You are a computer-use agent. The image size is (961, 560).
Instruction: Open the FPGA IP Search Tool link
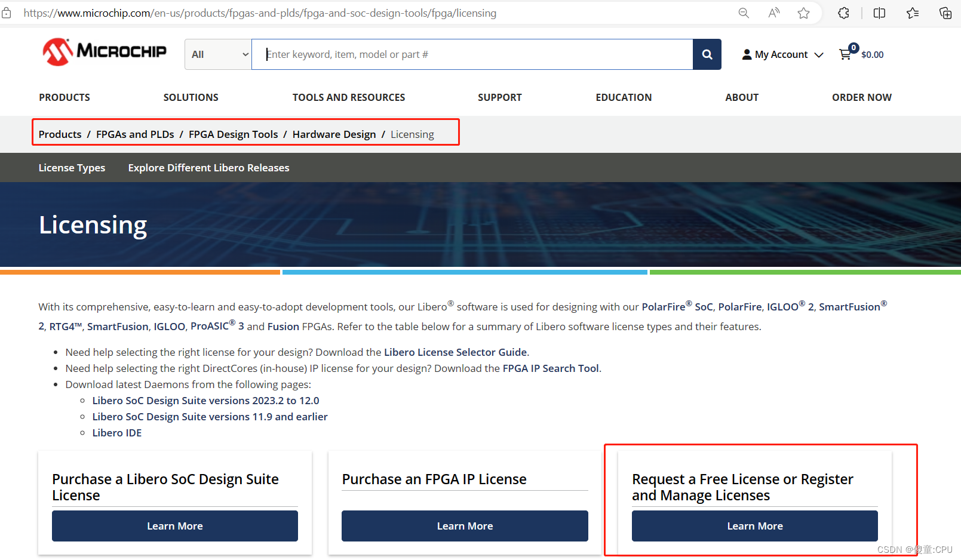click(551, 368)
